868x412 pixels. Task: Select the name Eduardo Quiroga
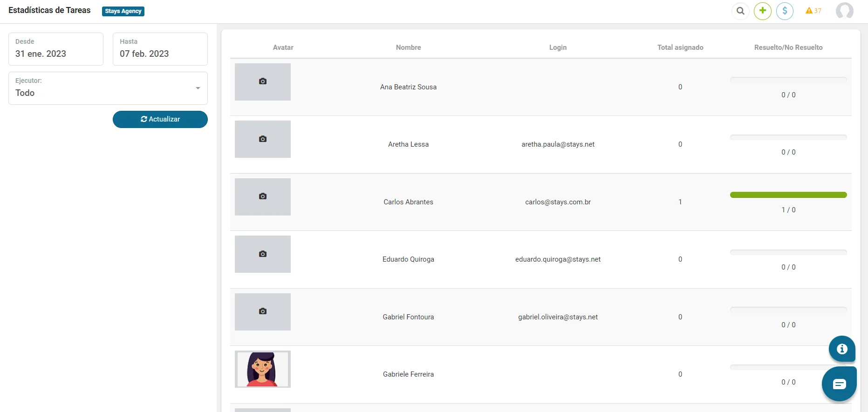(x=409, y=259)
